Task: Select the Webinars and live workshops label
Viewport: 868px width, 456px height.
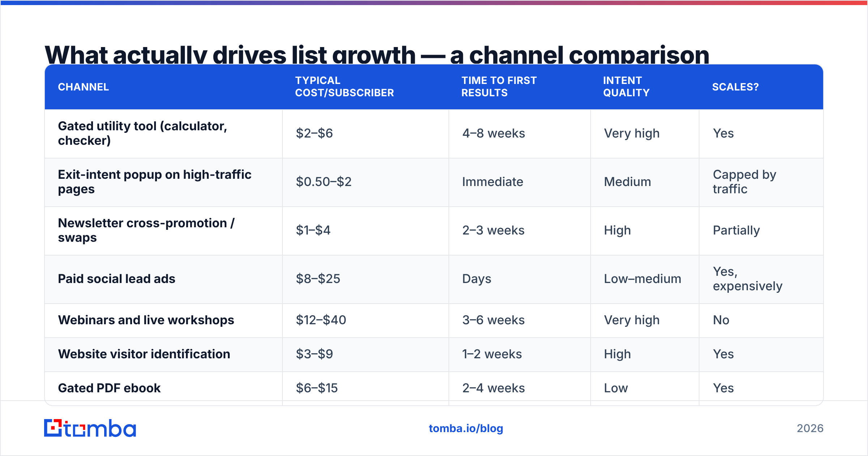Action: pos(146,320)
